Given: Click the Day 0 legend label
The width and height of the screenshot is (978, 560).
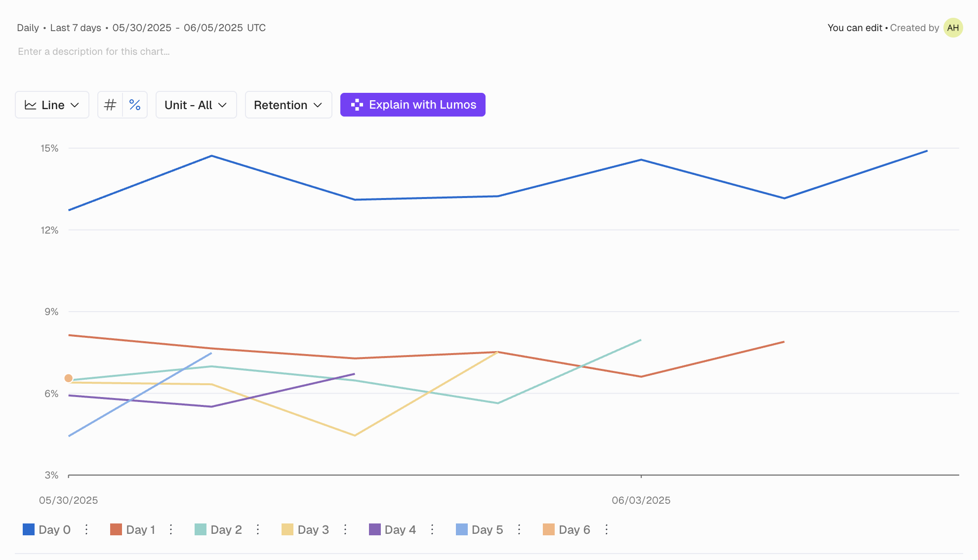Looking at the screenshot, I should 54,529.
